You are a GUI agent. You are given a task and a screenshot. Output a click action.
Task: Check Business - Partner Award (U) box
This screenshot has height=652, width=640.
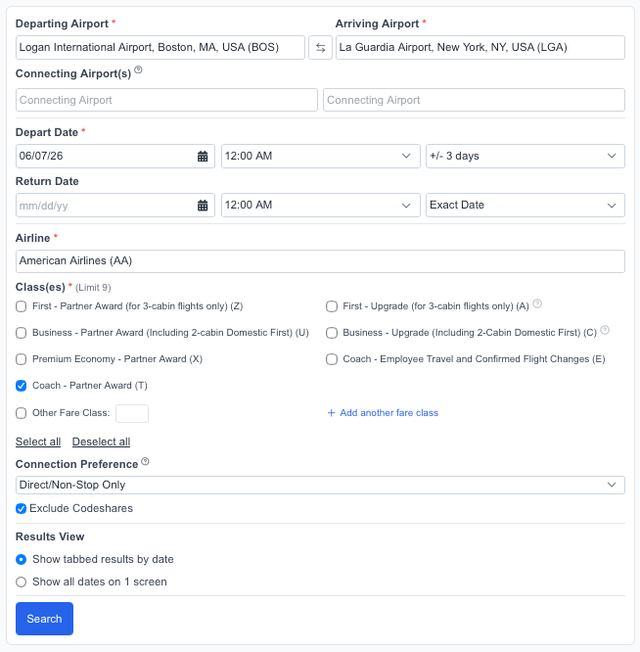coord(21,333)
